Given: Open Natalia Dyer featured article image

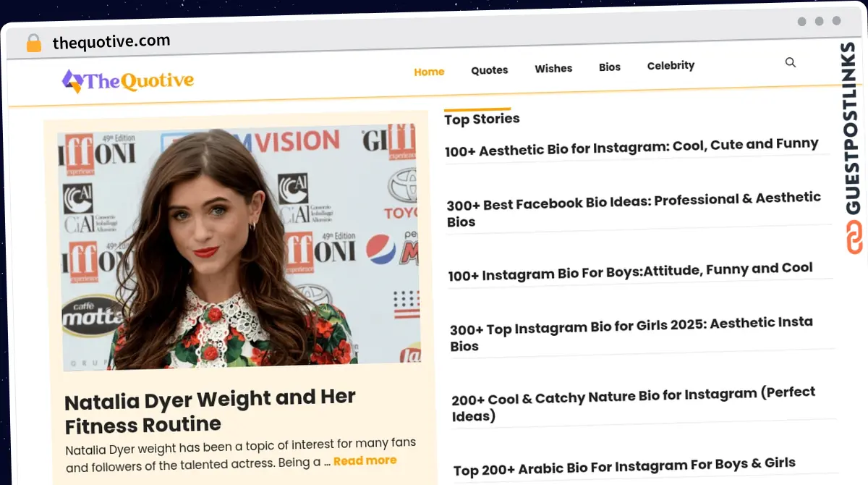Looking at the screenshot, I should click(x=239, y=246).
